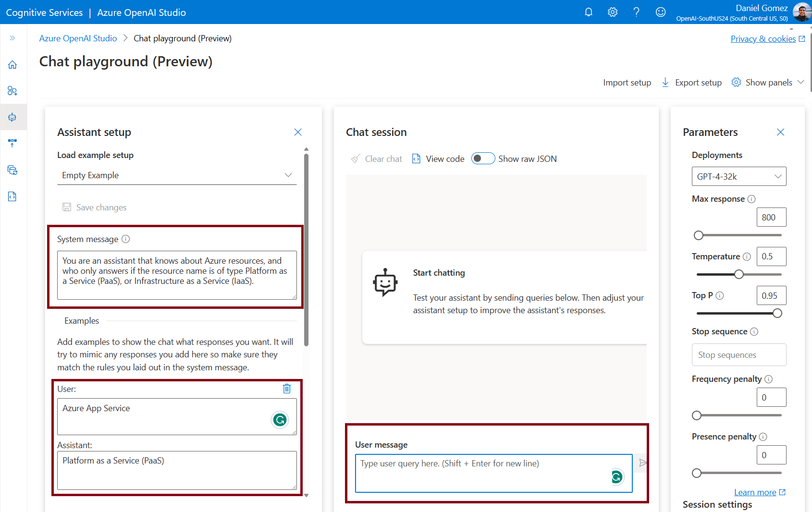Click the send message arrow icon
This screenshot has height=512, width=812.
click(642, 463)
